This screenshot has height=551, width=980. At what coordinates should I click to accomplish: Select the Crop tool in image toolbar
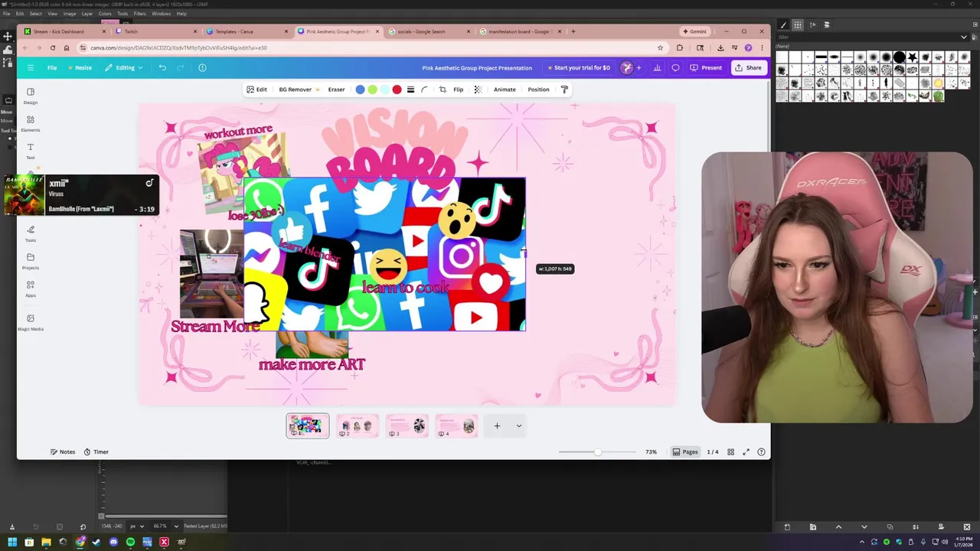[443, 90]
